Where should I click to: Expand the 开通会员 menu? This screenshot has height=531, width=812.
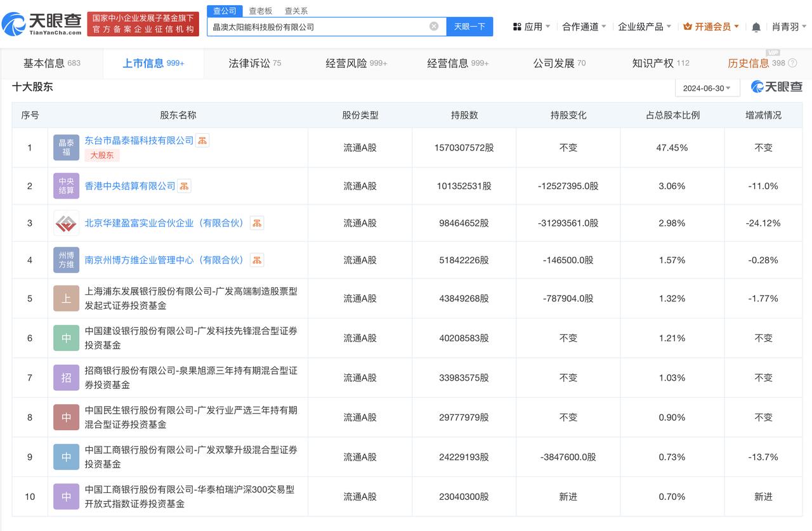point(711,27)
